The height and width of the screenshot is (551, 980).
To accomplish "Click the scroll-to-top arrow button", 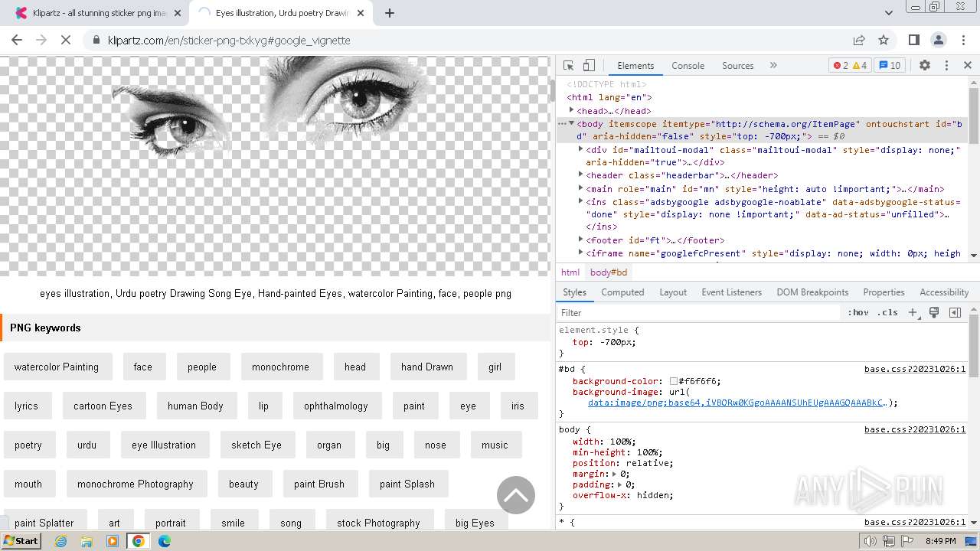I will point(516,495).
